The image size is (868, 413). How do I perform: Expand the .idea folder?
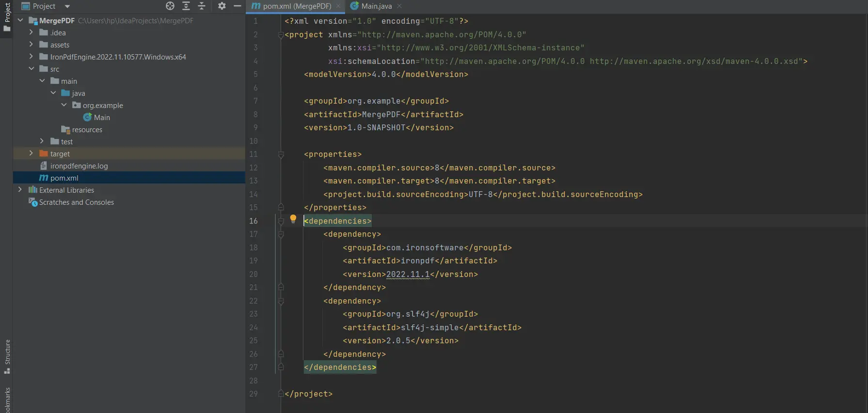pyautogui.click(x=31, y=32)
